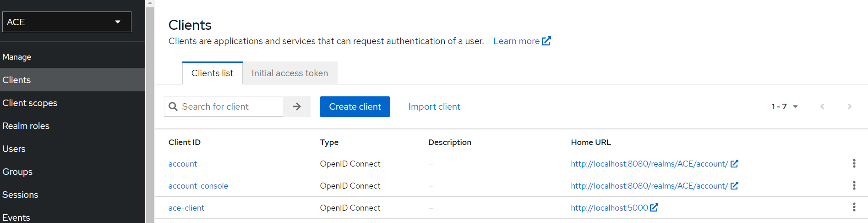
Task: Open the http://localhost:5000 home URL
Action: tap(609, 208)
